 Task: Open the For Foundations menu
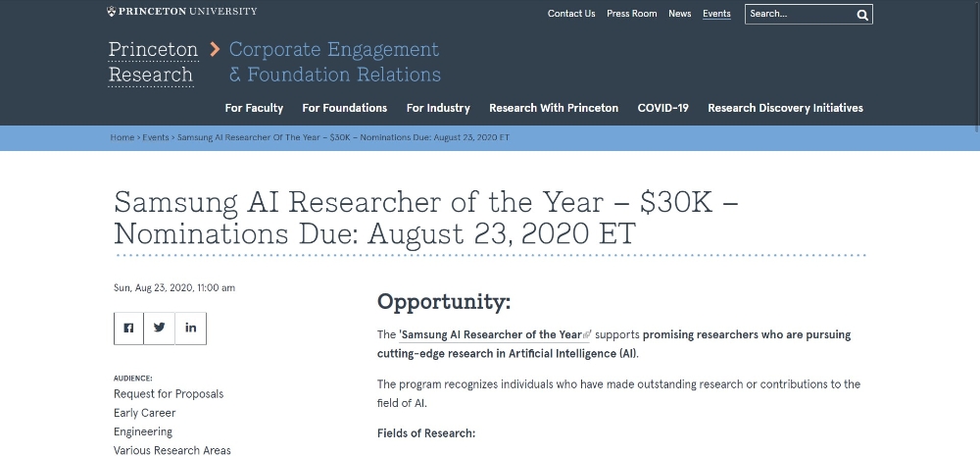344,108
